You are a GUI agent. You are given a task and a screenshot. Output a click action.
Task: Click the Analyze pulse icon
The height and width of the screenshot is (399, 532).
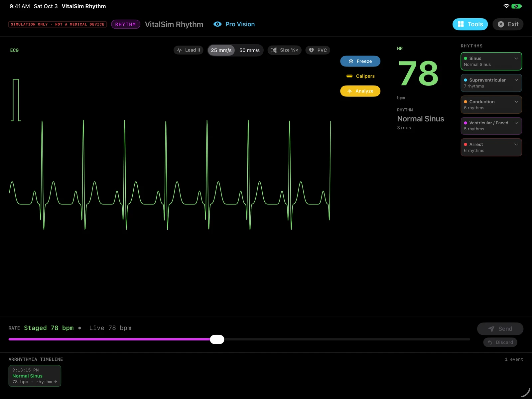pyautogui.click(x=350, y=91)
